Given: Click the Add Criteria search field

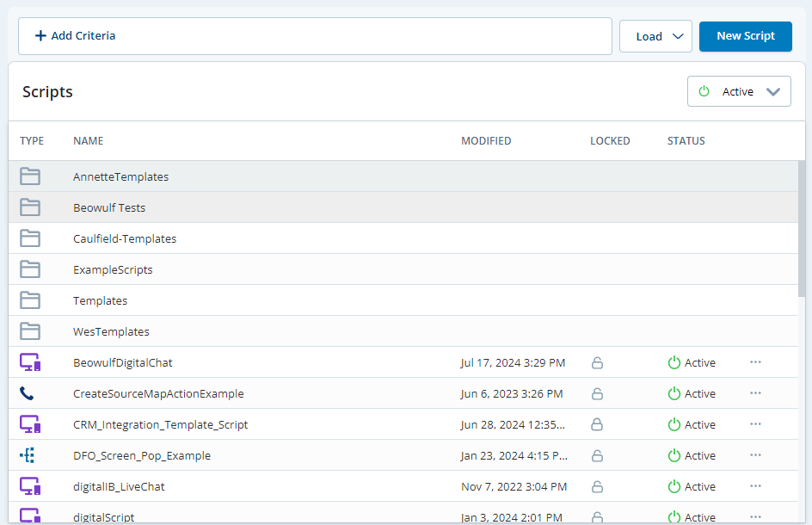Looking at the screenshot, I should click(x=315, y=36).
